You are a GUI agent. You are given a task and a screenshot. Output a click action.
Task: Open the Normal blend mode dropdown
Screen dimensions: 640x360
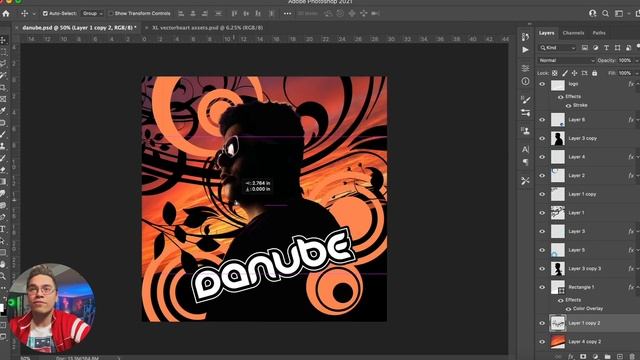566,60
